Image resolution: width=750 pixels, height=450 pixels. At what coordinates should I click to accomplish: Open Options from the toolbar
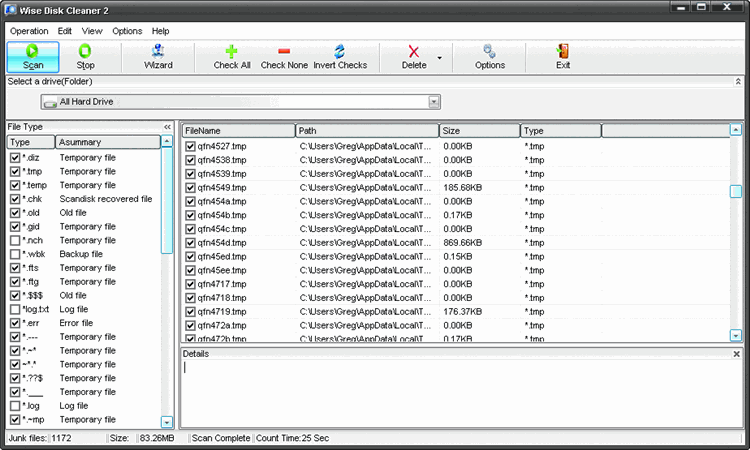pos(490,57)
